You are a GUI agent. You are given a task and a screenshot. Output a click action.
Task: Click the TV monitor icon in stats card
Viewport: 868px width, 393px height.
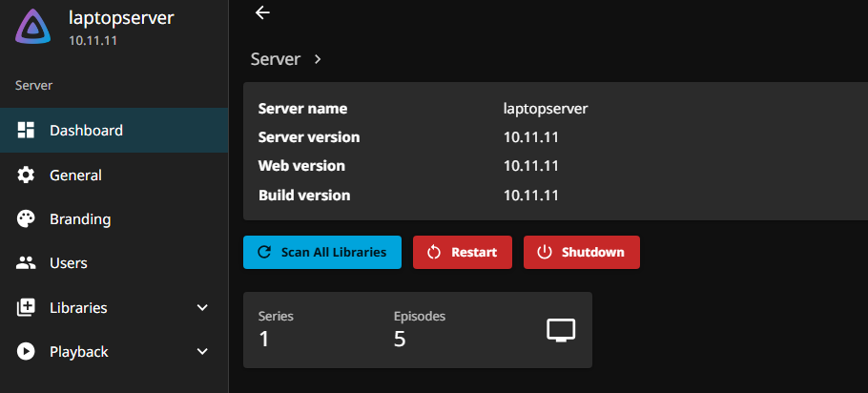561,330
